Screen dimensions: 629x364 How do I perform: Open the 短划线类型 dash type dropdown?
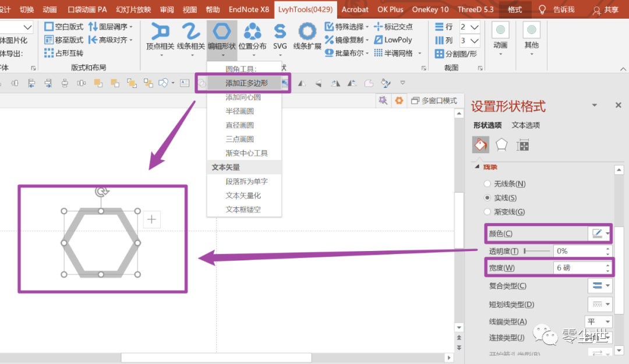tap(600, 304)
